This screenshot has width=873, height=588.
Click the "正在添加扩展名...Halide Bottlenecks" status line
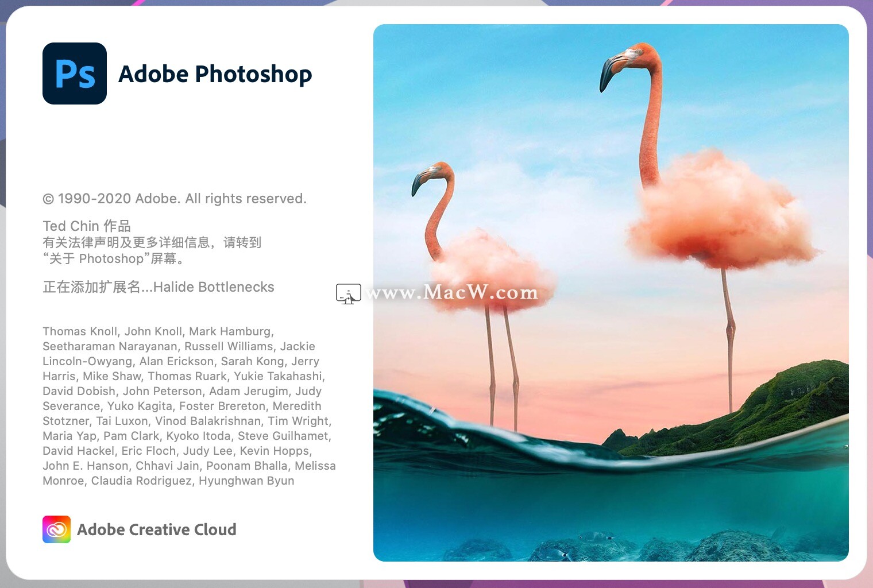[159, 287]
